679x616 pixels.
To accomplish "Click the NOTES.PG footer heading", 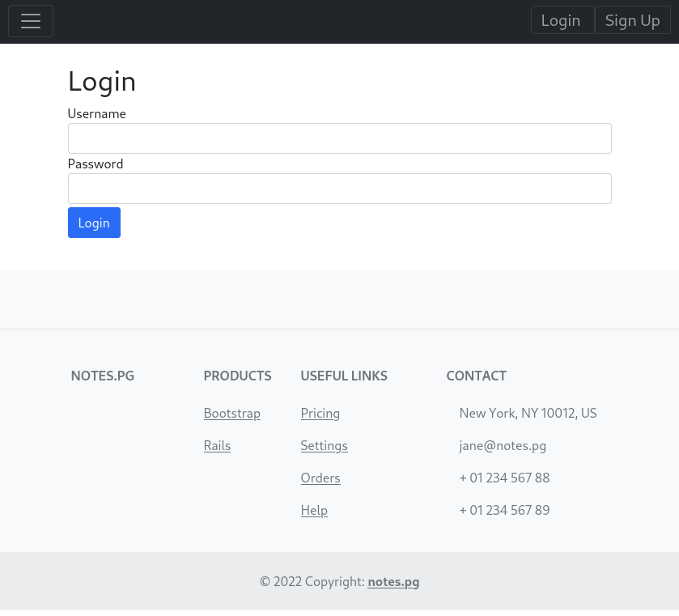I will (x=103, y=376).
